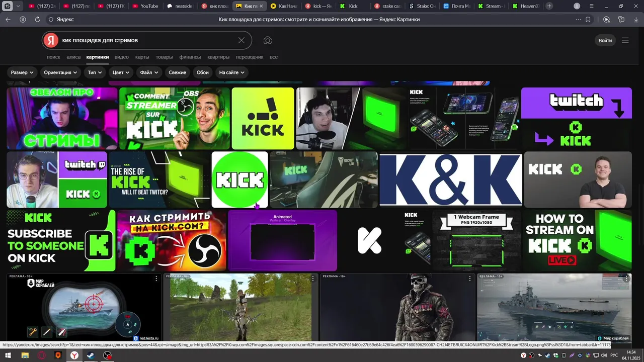
Task: Open финансы search category
Action: click(190, 57)
